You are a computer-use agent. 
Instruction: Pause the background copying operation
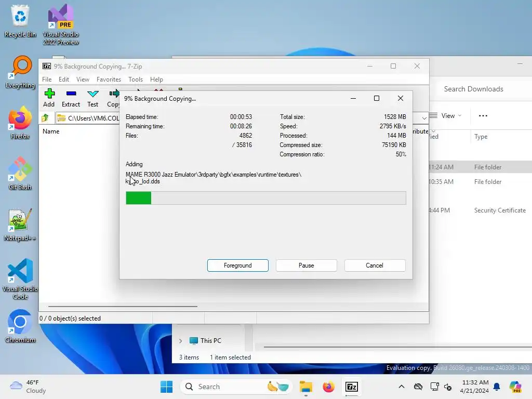(307, 265)
